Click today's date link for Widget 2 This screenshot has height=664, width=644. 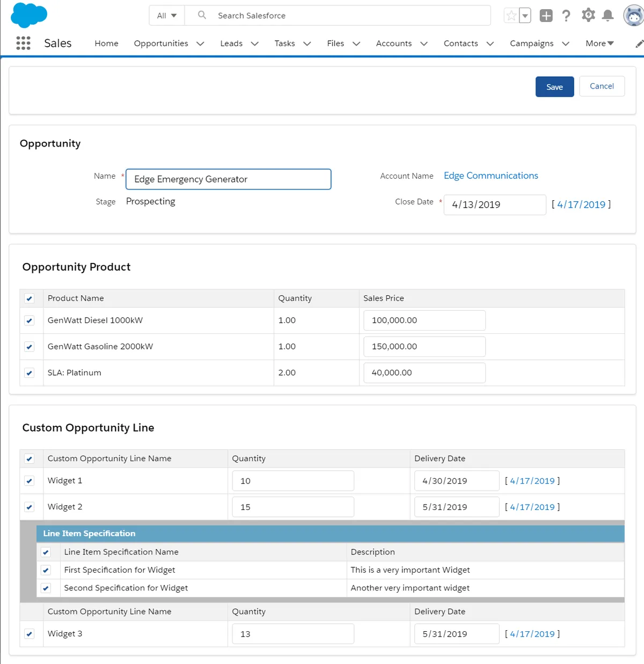click(x=532, y=507)
